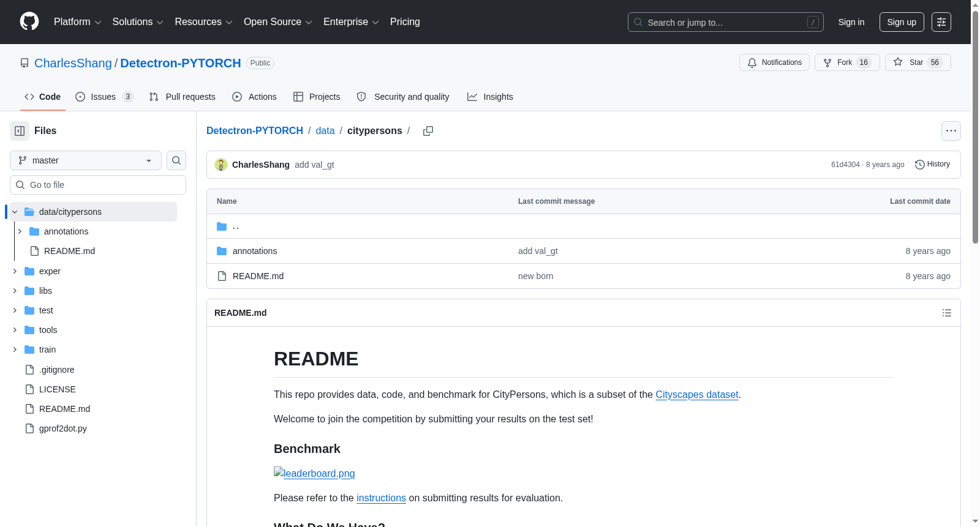Open the Notifications button
This screenshot has width=980, height=527.
(x=774, y=62)
